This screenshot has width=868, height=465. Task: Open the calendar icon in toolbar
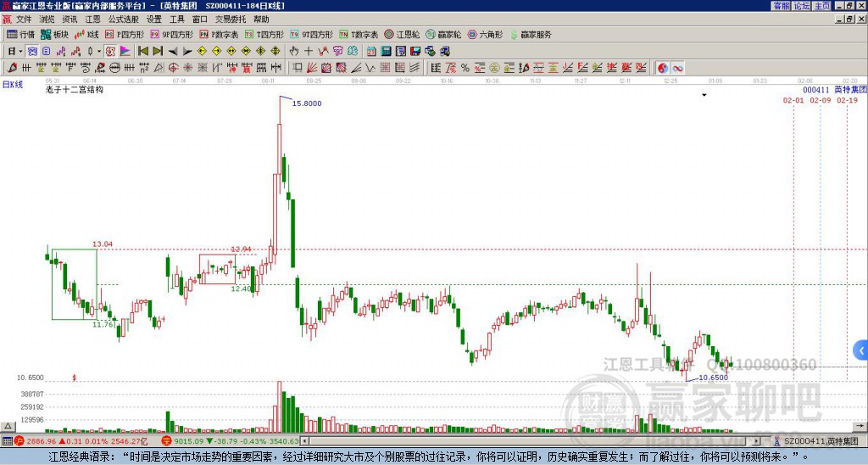pyautogui.click(x=371, y=52)
